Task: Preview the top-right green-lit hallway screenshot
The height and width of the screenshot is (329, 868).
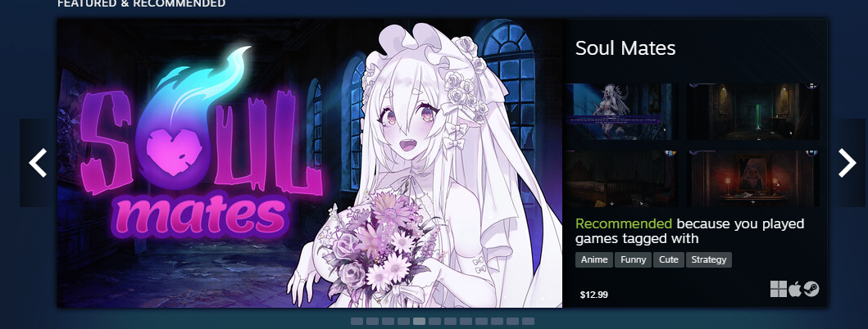Action: tap(753, 111)
